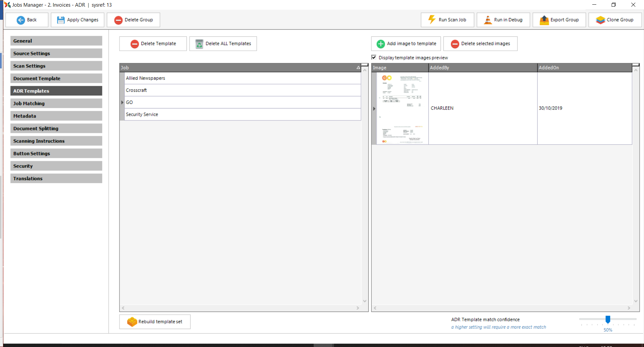Click the ADR match confidence slider handle
This screenshot has width=644, height=347.
tap(608, 319)
